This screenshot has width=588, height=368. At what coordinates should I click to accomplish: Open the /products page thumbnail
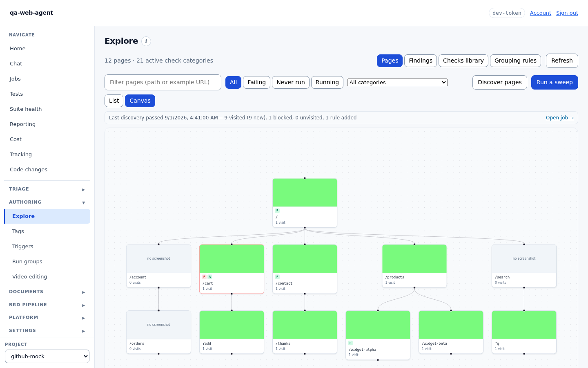[414, 259]
